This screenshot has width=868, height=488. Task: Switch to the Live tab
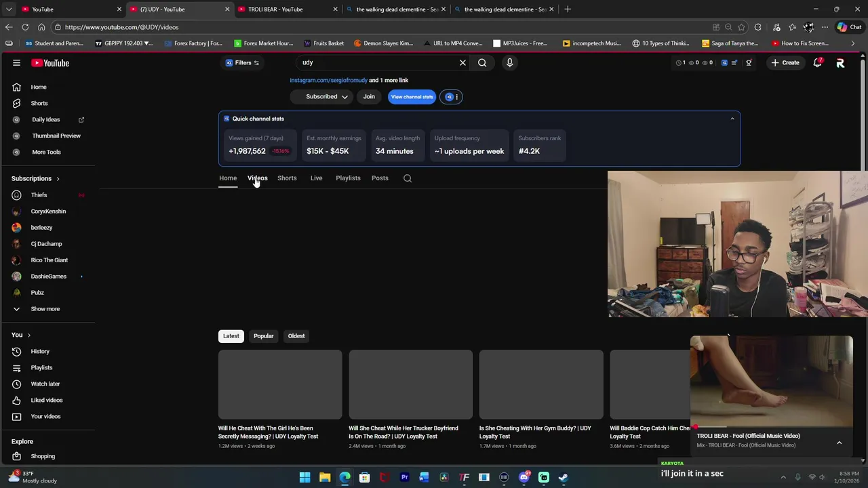point(316,178)
